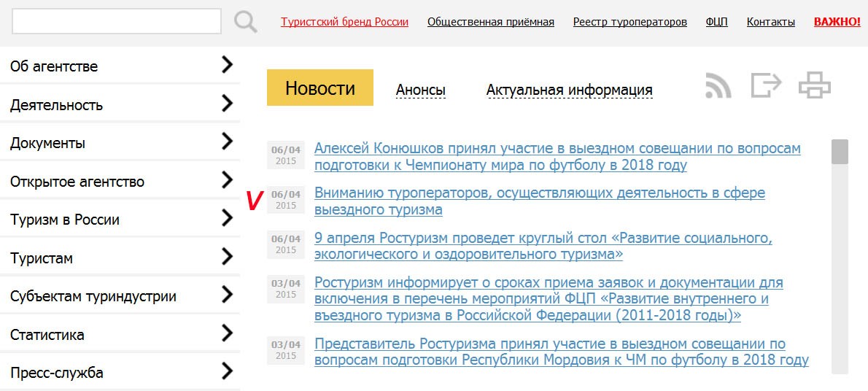Switch to the Анонсы tab
The height and width of the screenshot is (391, 868).
[421, 90]
